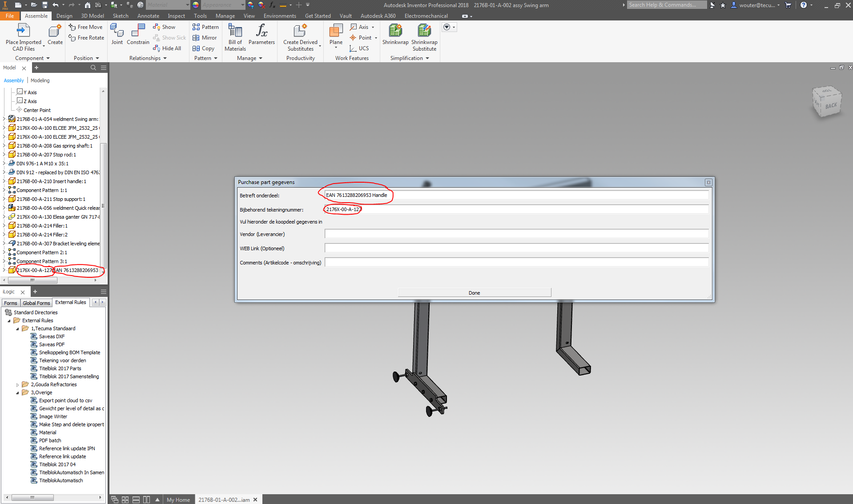
Task: Switch to the Annotate ribbon tab
Action: click(148, 16)
